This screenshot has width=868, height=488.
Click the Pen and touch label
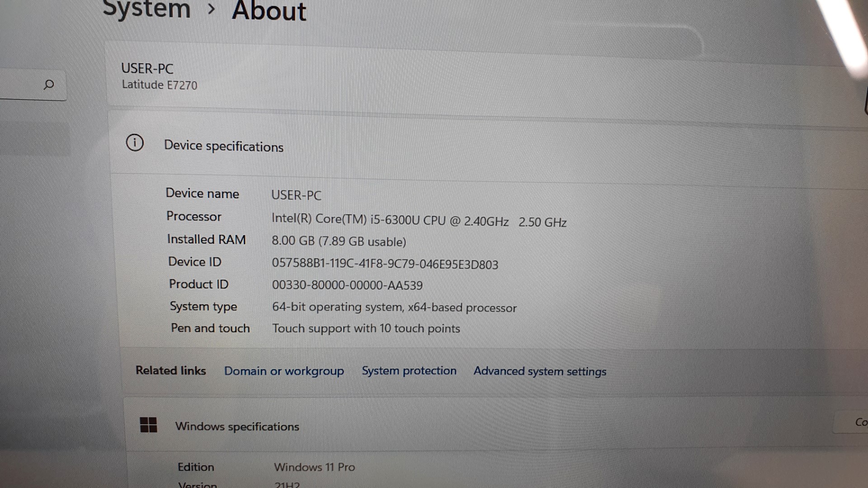(210, 328)
